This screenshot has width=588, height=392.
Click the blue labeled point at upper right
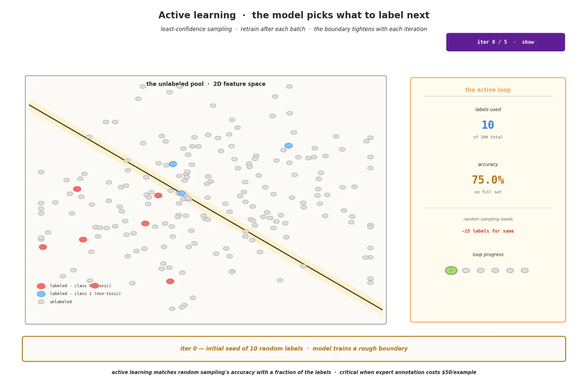pos(288,146)
